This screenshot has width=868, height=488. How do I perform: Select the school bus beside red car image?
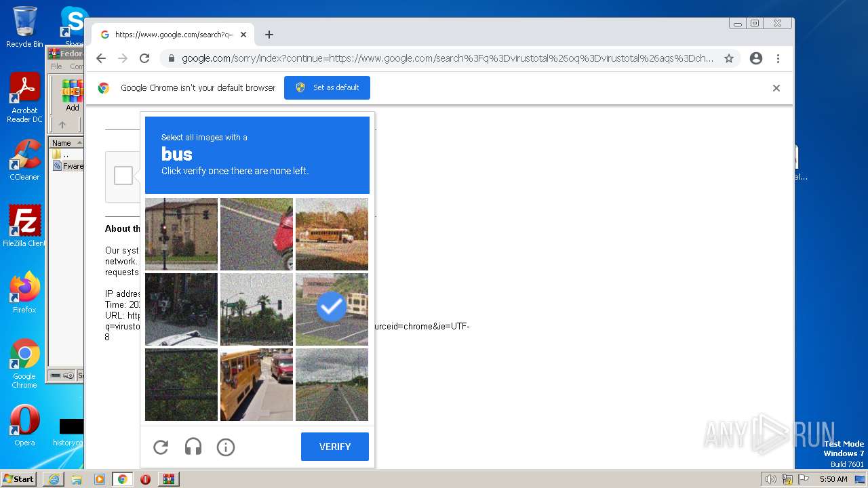pyautogui.click(x=256, y=384)
